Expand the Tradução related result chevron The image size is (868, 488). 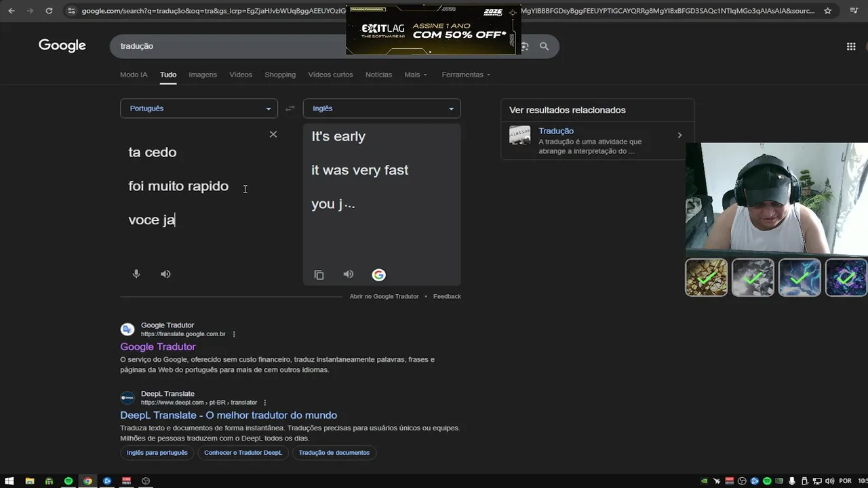[679, 136]
